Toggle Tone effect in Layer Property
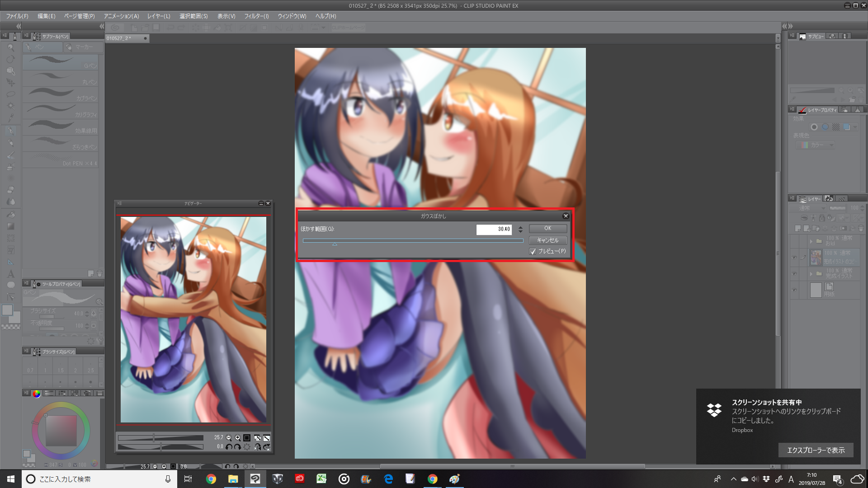Screen dimensions: 868x488 [836, 127]
